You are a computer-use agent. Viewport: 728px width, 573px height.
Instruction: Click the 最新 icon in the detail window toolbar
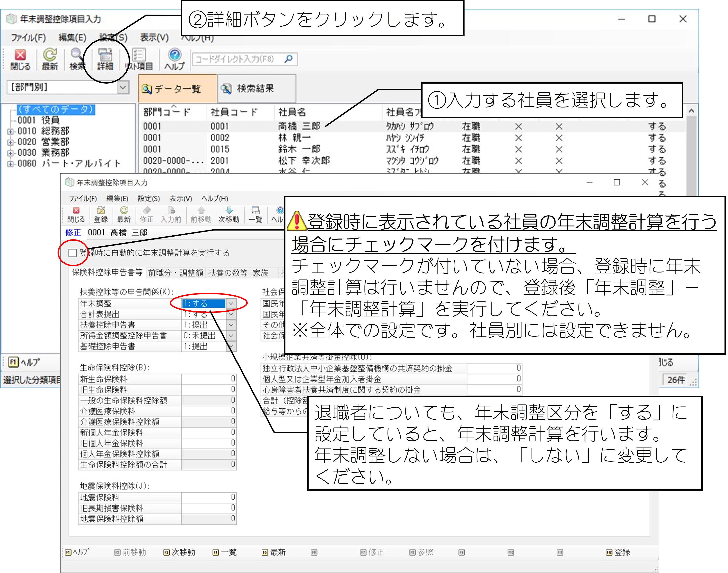[123, 214]
